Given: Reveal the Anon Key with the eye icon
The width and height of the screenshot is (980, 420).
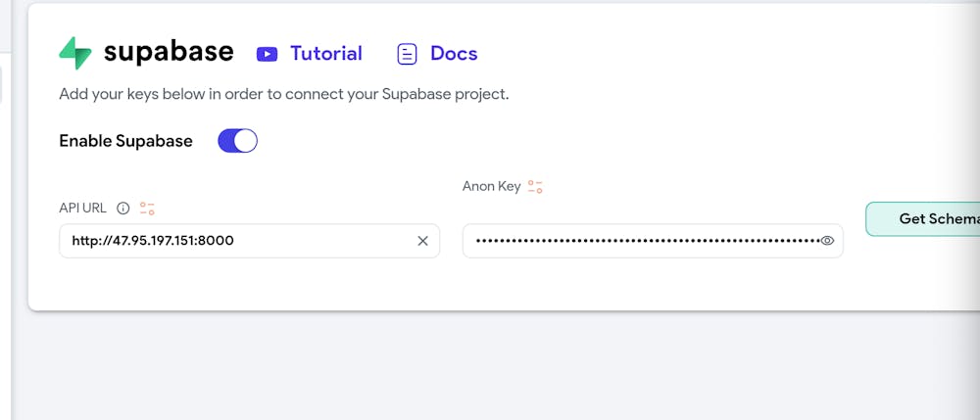Looking at the screenshot, I should [x=827, y=241].
